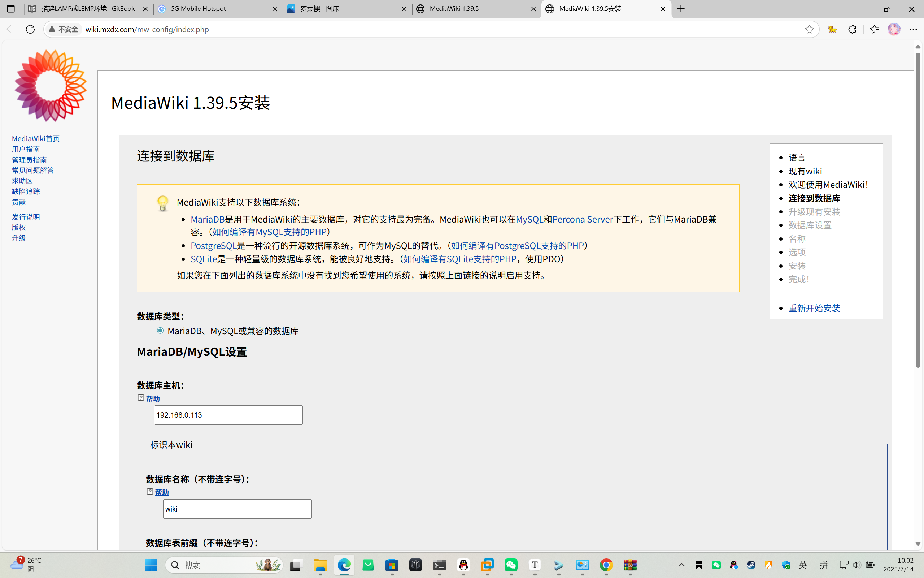The image size is (924, 578).
Task: Focus the database name field 'wiki'
Action: tap(237, 509)
